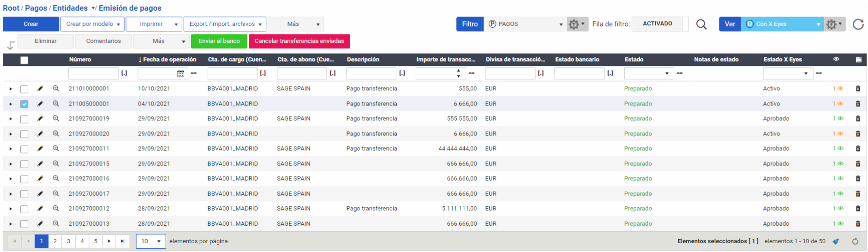Go to page 5 of results

tap(96, 241)
